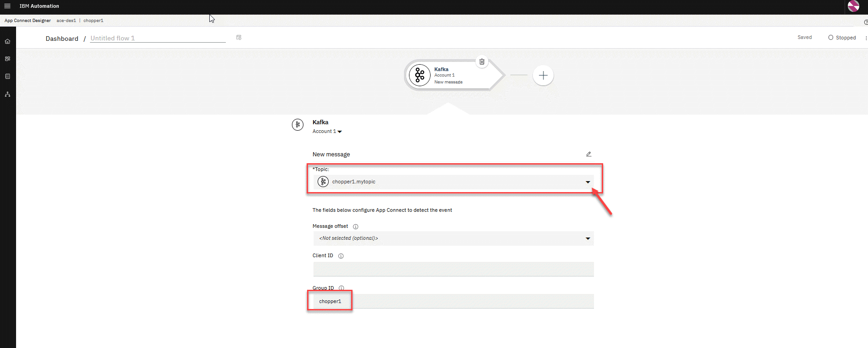868x348 pixels.
Task: Click ace-des1 in header breadcrumb
Action: click(x=66, y=21)
